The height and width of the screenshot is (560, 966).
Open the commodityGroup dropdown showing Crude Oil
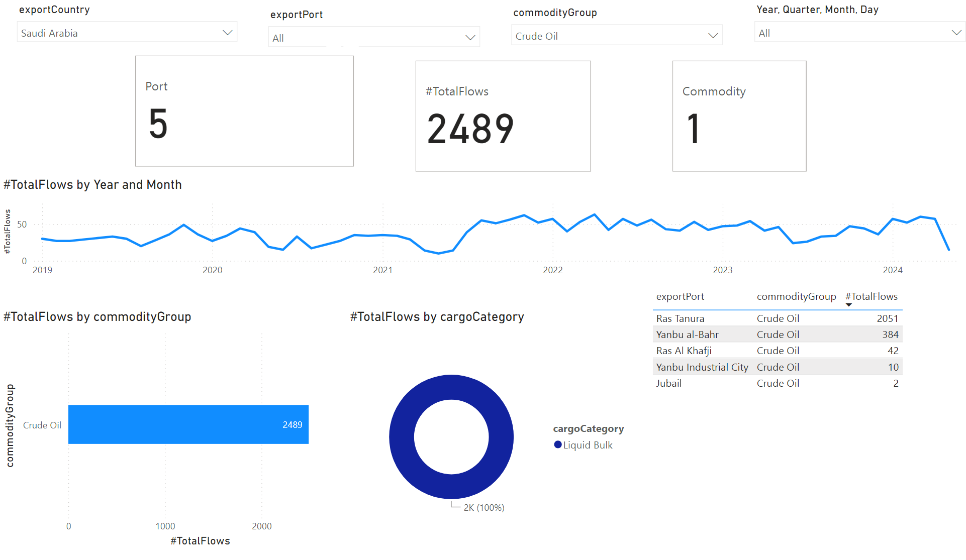712,36
